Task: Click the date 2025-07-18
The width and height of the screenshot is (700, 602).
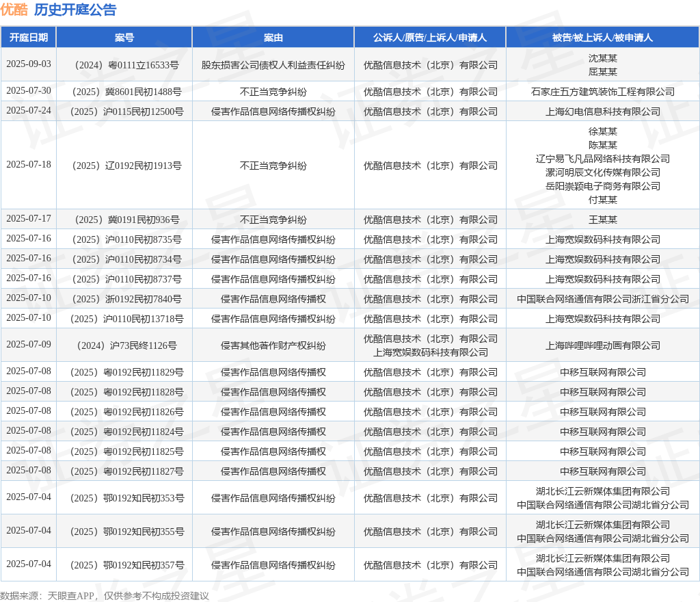Action: coord(29,164)
